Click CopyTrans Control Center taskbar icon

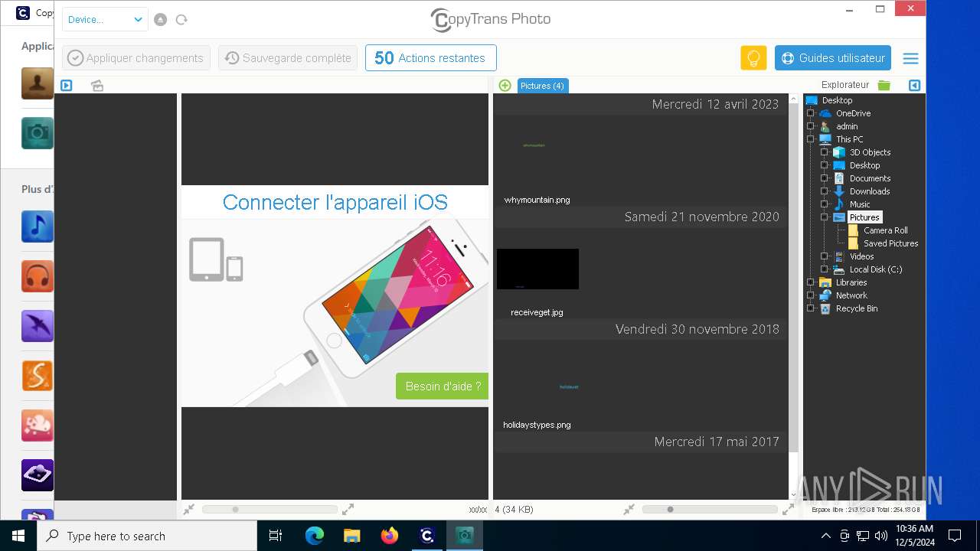pos(427,536)
